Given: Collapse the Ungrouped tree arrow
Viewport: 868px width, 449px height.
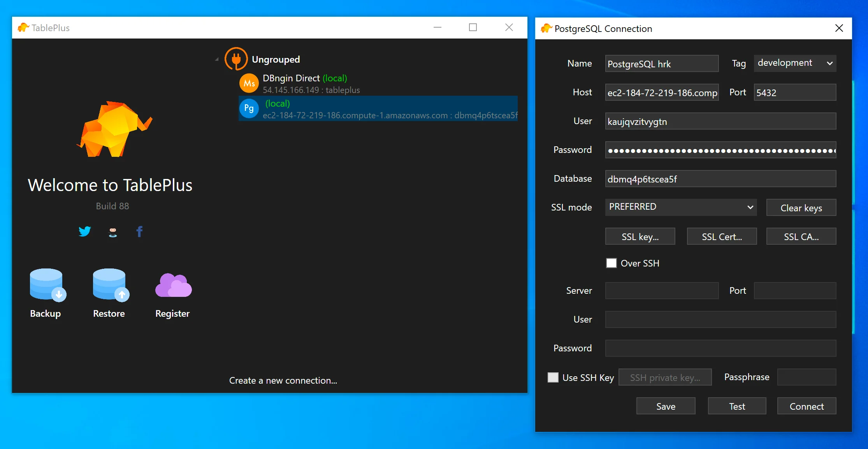Looking at the screenshot, I should pyautogui.click(x=217, y=59).
